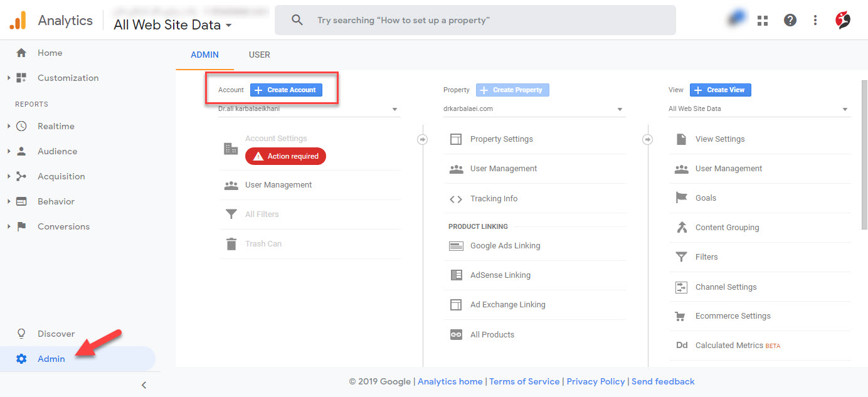Click the three-dot more options icon
868x397 pixels.
tap(815, 21)
